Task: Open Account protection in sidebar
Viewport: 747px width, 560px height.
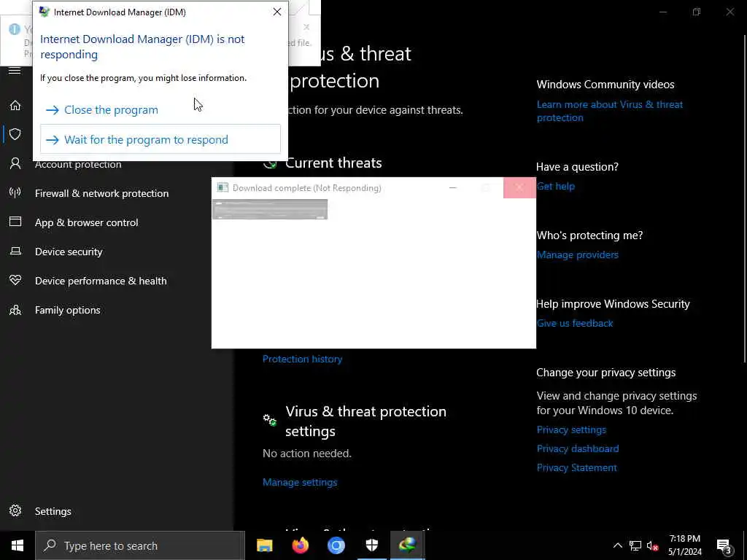Action: tap(78, 164)
